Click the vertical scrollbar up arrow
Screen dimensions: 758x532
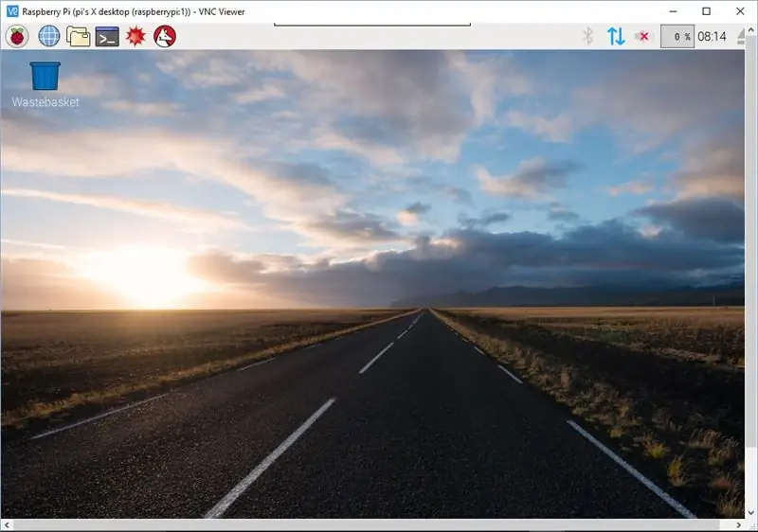(751, 30)
